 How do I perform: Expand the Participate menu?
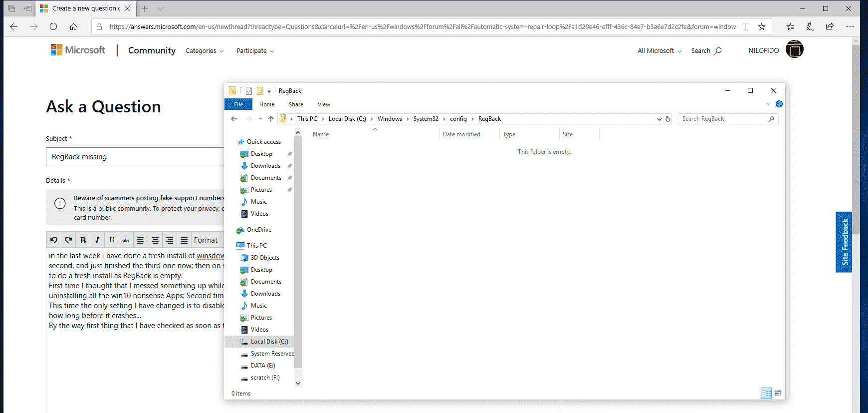(255, 51)
